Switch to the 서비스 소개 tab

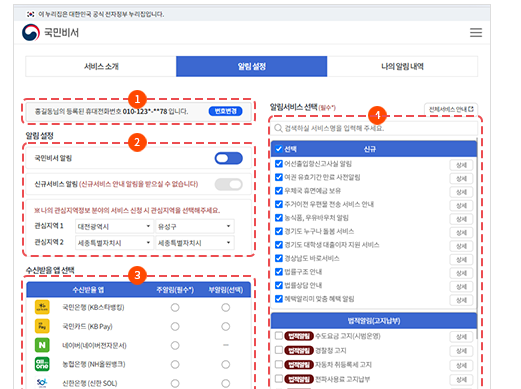point(101,66)
